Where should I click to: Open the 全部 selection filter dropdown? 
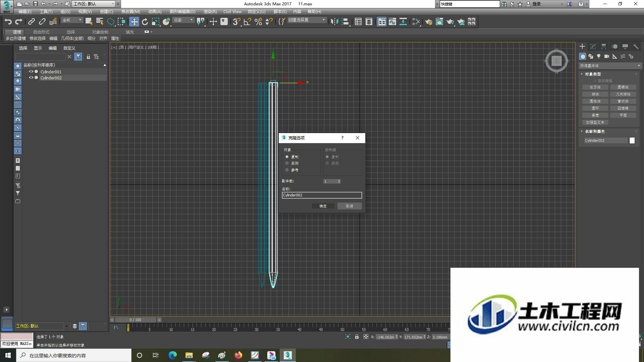point(72,20)
